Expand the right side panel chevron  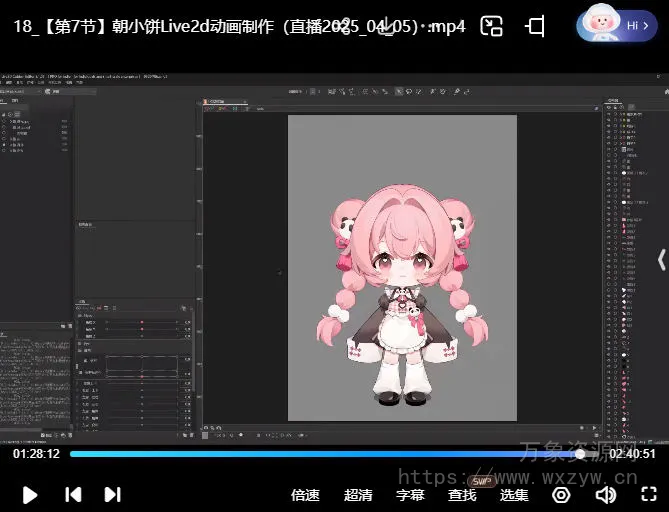(660, 260)
